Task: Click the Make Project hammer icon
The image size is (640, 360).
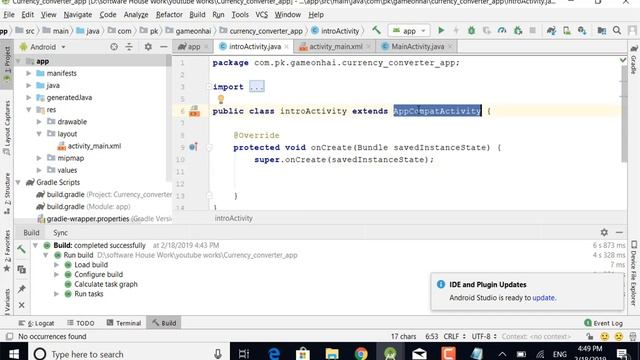Action: (376, 30)
